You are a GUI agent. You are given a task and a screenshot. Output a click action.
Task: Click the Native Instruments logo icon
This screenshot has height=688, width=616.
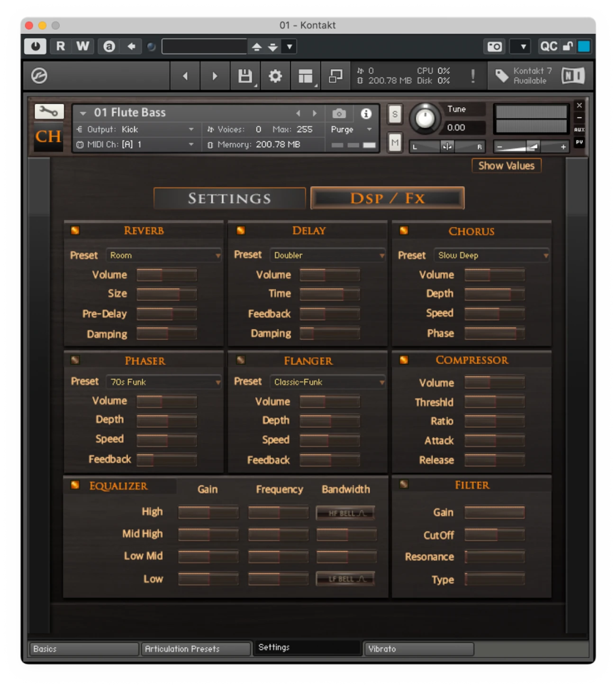pyautogui.click(x=573, y=76)
